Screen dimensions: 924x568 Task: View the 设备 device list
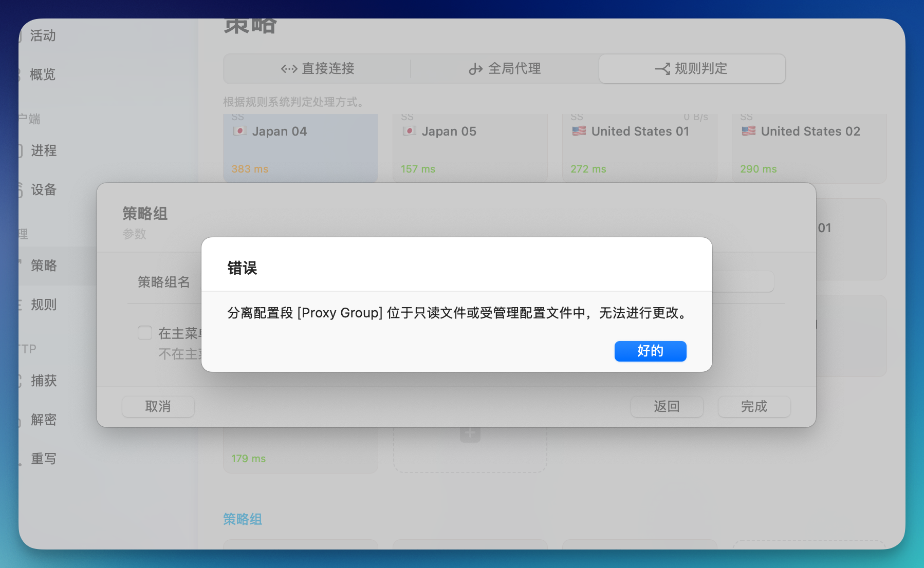(43, 191)
